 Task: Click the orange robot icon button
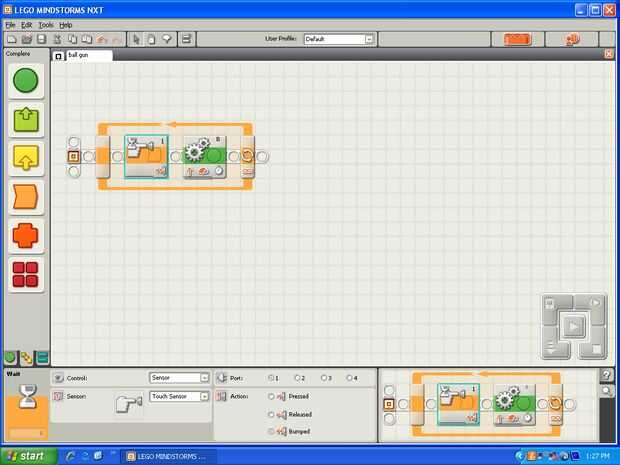pyautogui.click(x=572, y=39)
